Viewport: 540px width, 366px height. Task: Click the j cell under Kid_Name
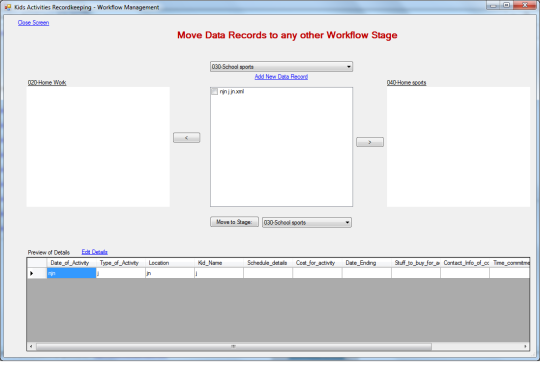click(x=219, y=273)
